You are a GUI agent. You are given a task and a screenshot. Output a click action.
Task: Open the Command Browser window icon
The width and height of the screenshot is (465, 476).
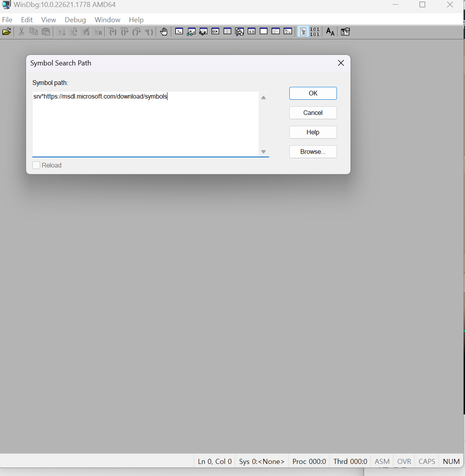click(288, 32)
